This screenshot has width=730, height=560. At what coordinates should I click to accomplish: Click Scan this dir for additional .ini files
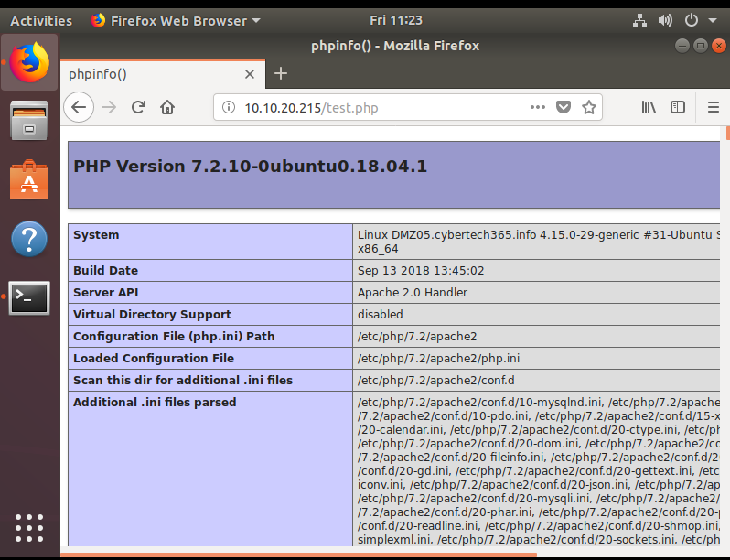click(183, 380)
